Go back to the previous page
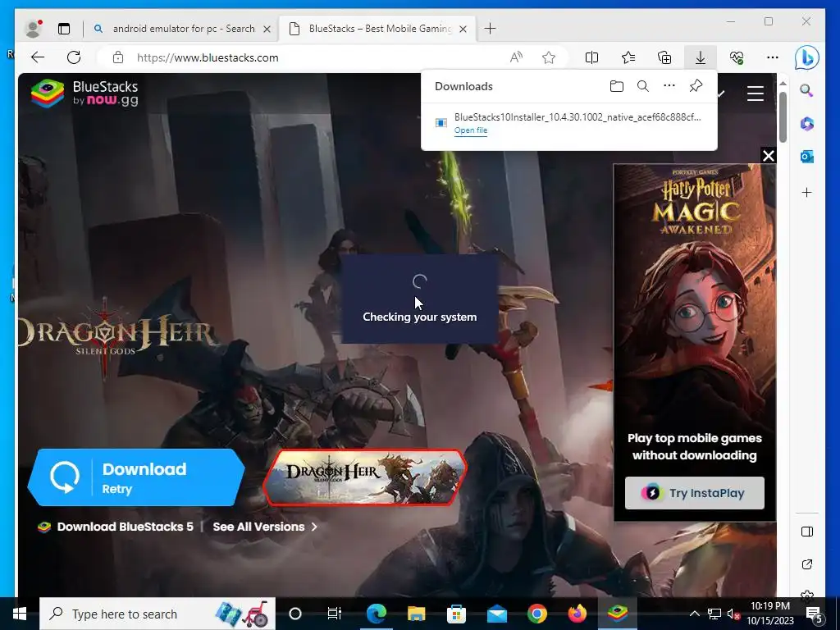Screen dimensions: 840x630 pyautogui.click(x=38, y=57)
